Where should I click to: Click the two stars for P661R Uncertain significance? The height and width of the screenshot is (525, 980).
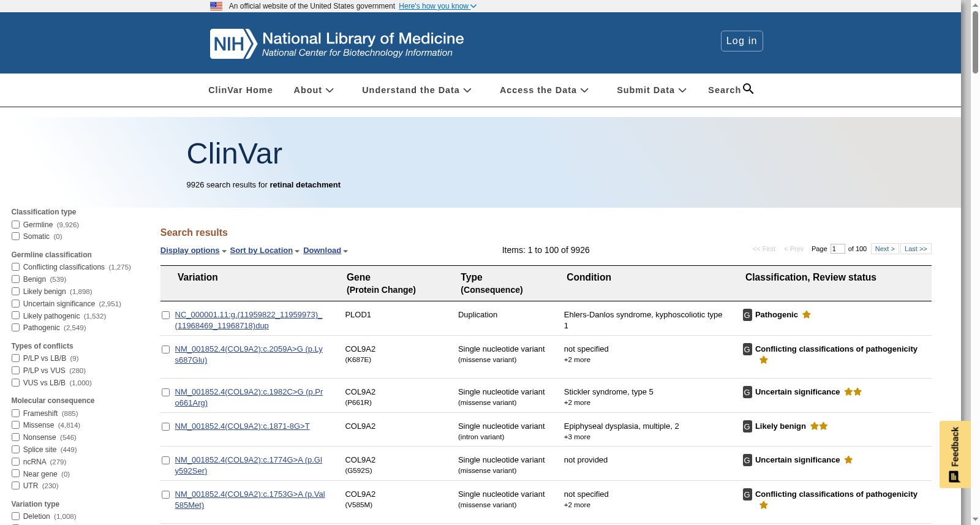point(853,391)
